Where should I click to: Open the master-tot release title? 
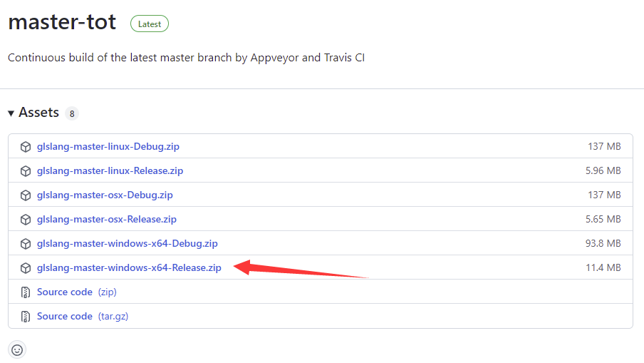(62, 22)
